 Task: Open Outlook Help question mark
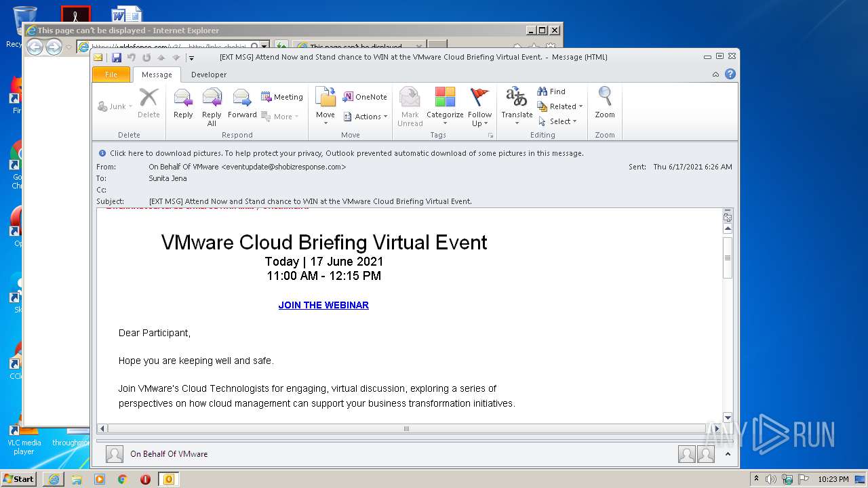pyautogui.click(x=730, y=74)
